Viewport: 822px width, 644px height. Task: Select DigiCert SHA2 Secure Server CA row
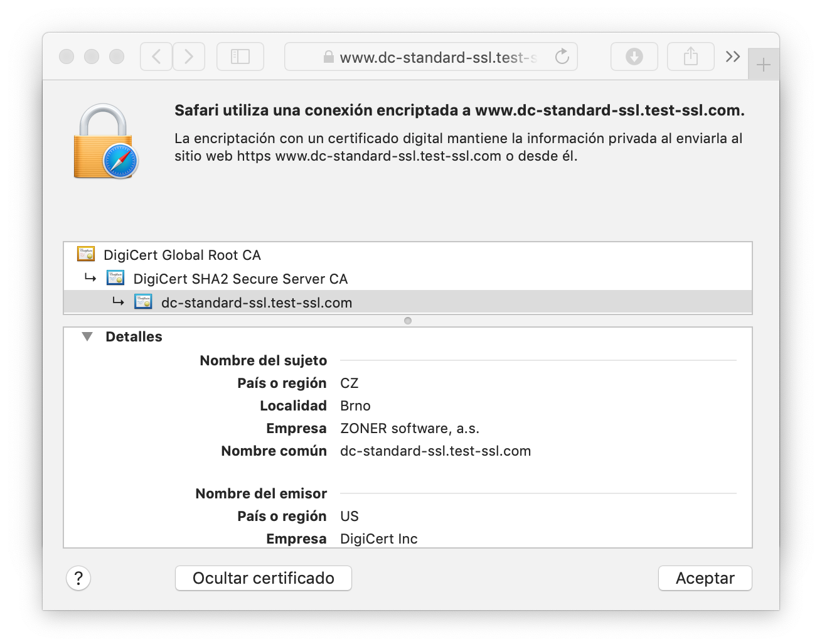pyautogui.click(x=408, y=278)
